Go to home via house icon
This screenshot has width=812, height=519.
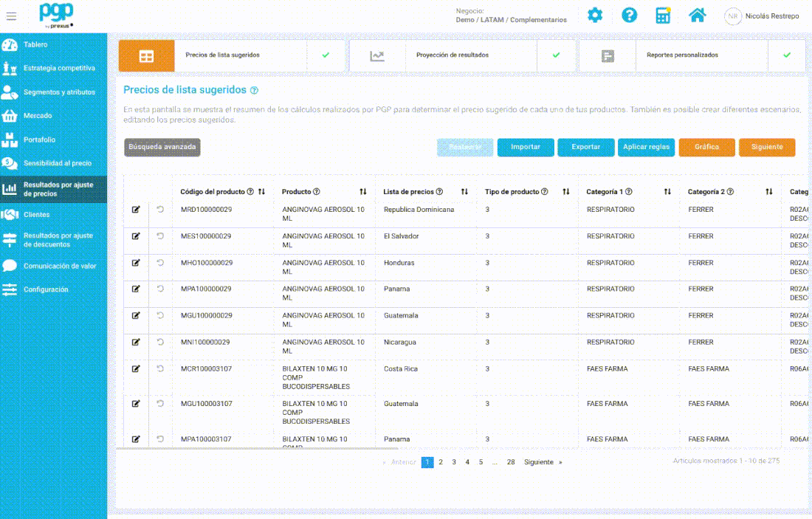697,16
